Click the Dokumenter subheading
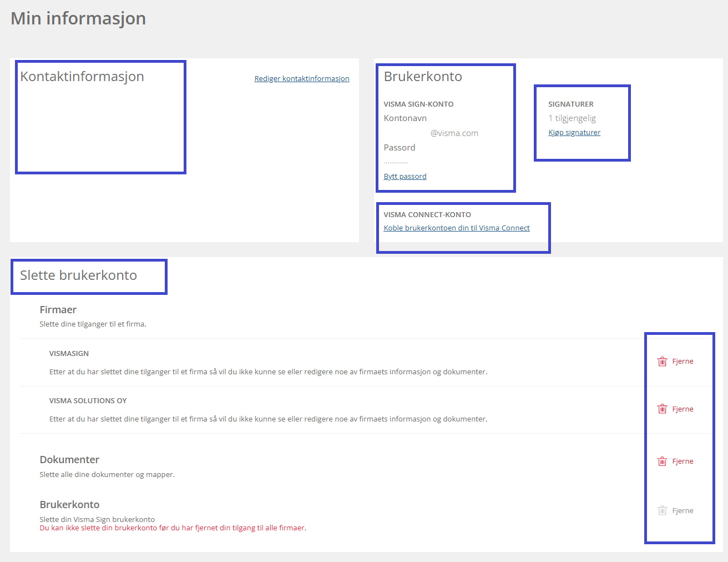 tap(69, 460)
